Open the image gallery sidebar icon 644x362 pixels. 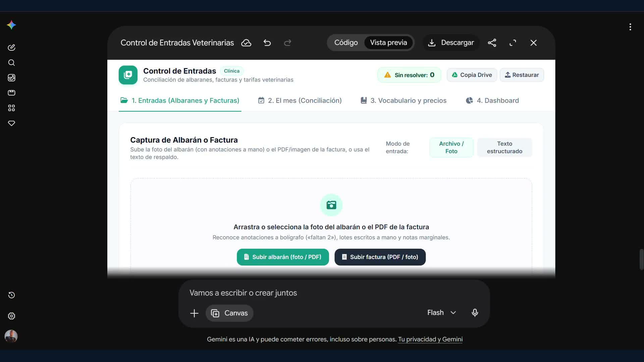point(11,78)
